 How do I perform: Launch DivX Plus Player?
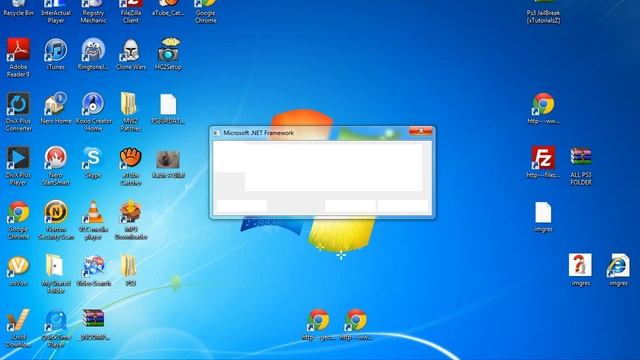point(18,158)
